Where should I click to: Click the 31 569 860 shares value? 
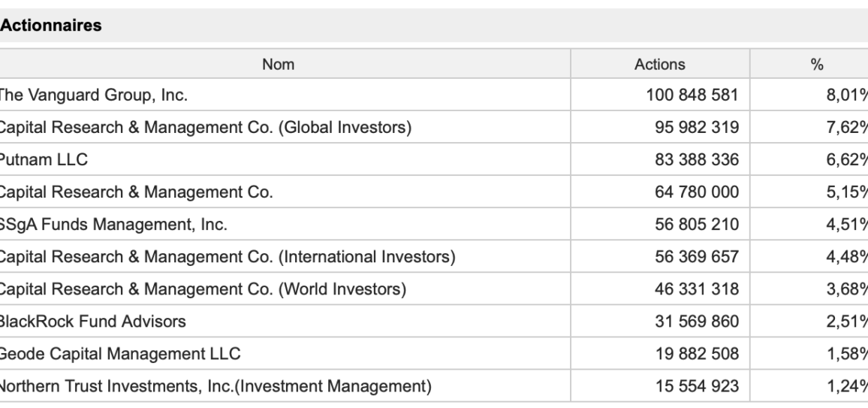coord(696,321)
